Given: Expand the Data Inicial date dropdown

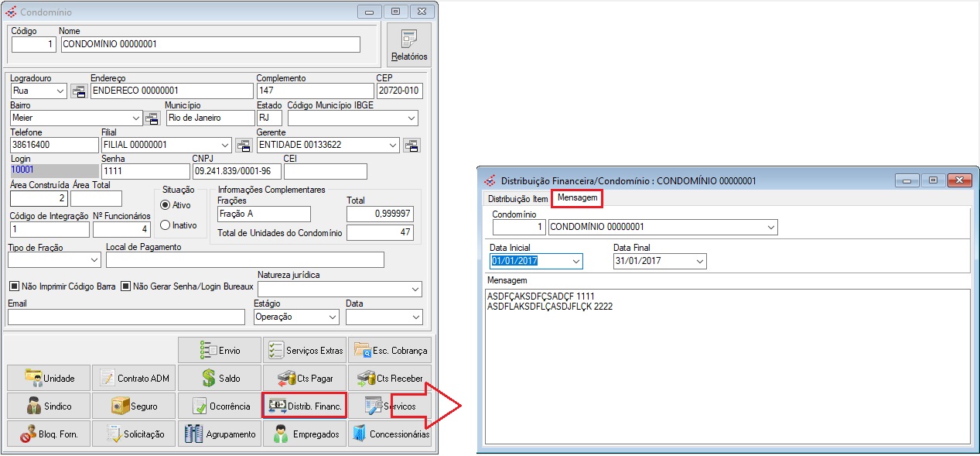Looking at the screenshot, I should click(575, 262).
